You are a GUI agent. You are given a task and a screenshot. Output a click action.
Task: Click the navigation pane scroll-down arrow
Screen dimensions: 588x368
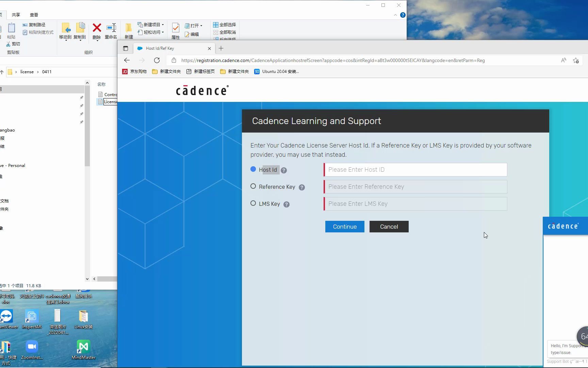click(87, 279)
